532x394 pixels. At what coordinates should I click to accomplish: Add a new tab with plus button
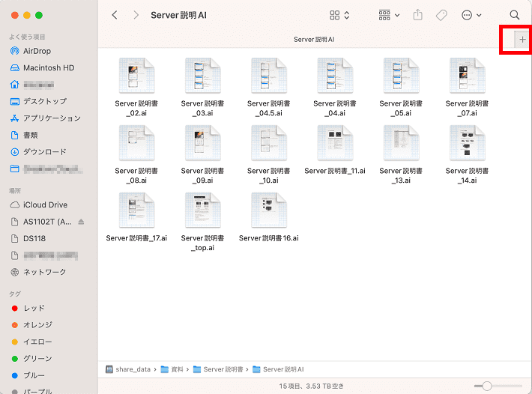[522, 40]
